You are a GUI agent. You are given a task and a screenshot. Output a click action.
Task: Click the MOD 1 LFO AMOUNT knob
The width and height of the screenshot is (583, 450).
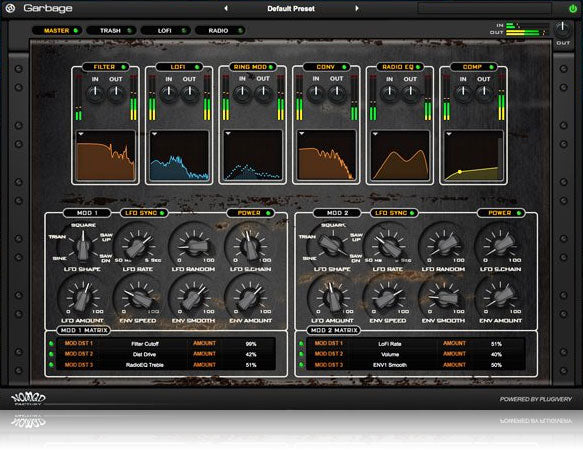coord(82,298)
